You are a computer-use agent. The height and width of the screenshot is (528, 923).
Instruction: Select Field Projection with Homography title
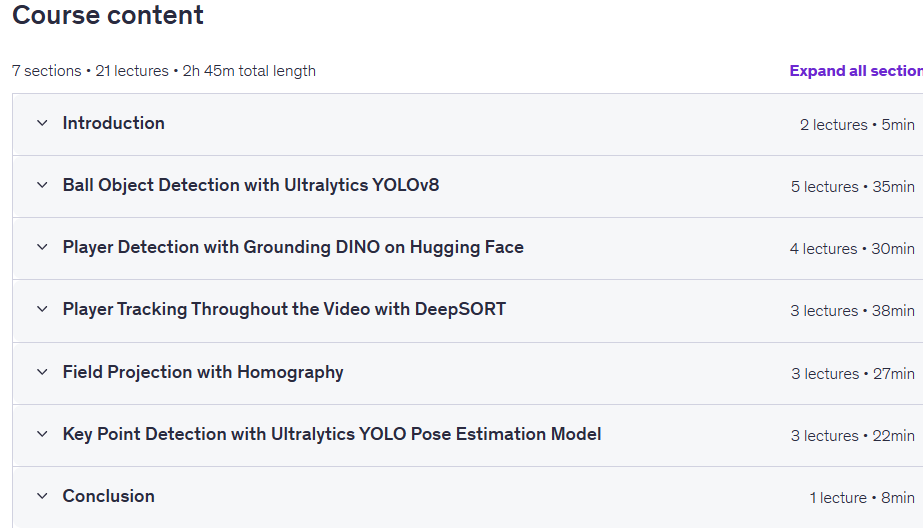tap(203, 372)
